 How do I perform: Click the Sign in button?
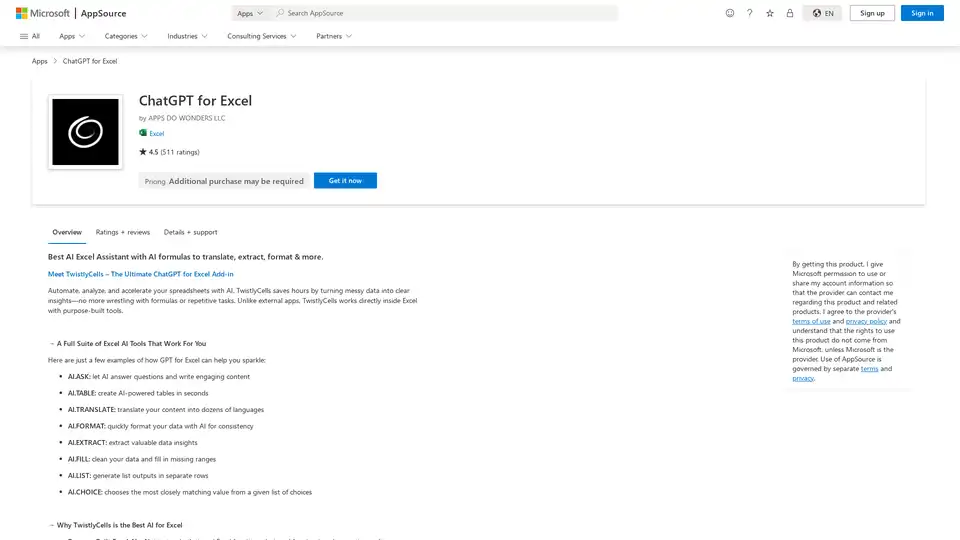[x=922, y=13]
